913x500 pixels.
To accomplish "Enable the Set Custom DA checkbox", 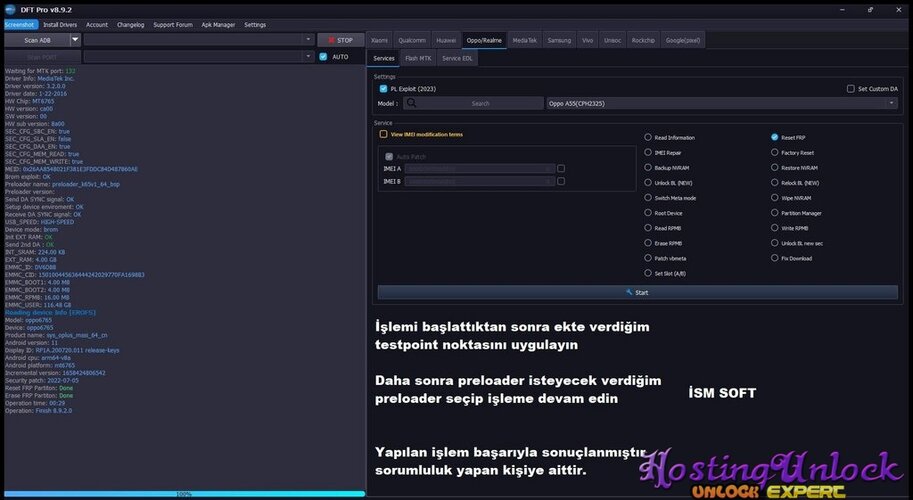I will point(851,88).
